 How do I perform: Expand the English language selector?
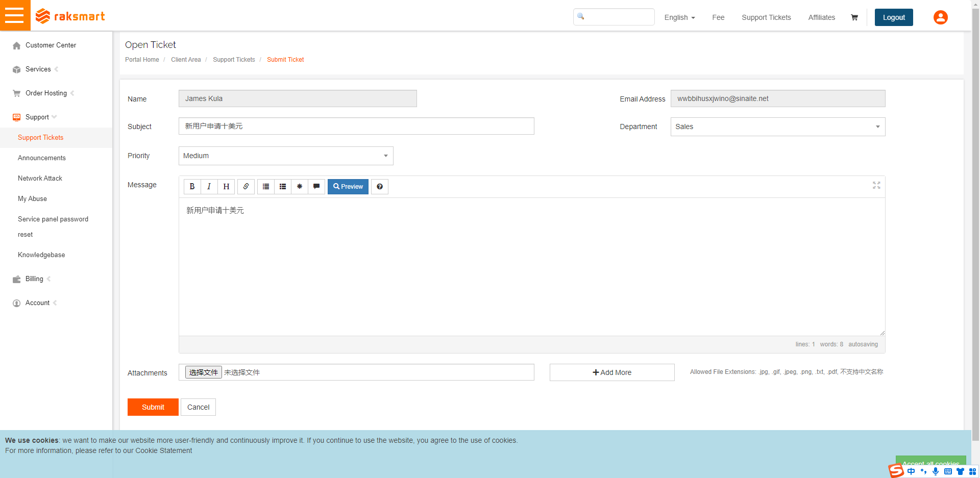pyautogui.click(x=679, y=17)
